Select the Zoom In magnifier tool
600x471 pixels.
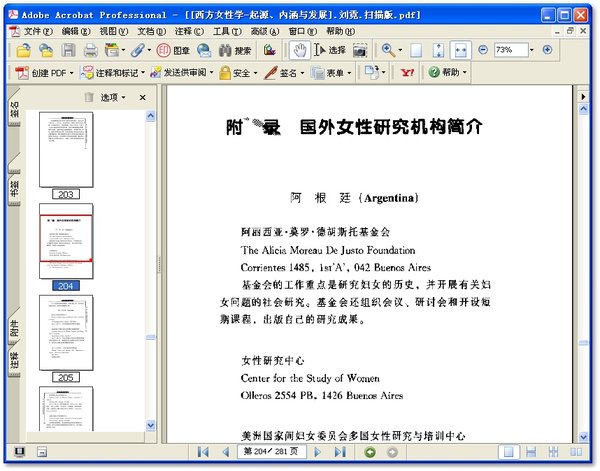[x=388, y=50]
